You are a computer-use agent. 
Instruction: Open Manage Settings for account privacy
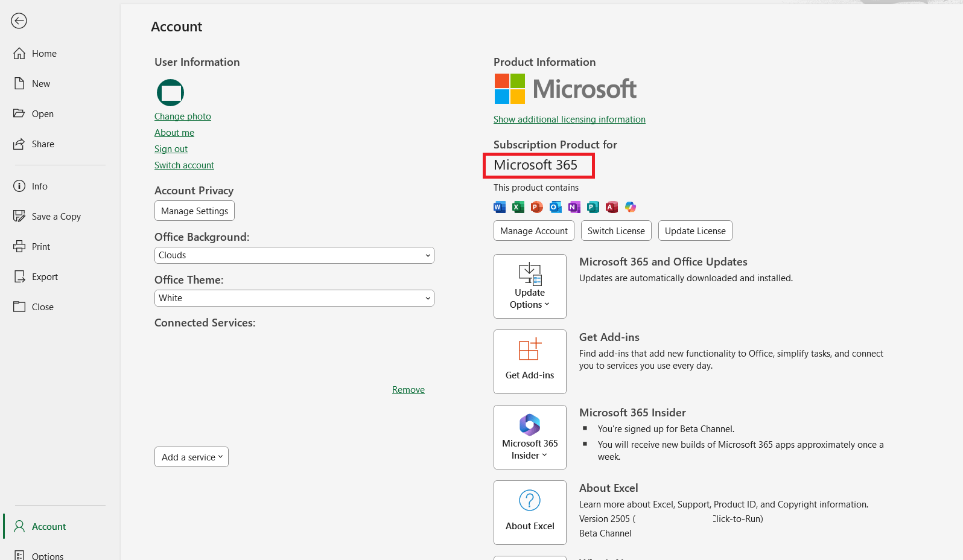[x=194, y=211]
